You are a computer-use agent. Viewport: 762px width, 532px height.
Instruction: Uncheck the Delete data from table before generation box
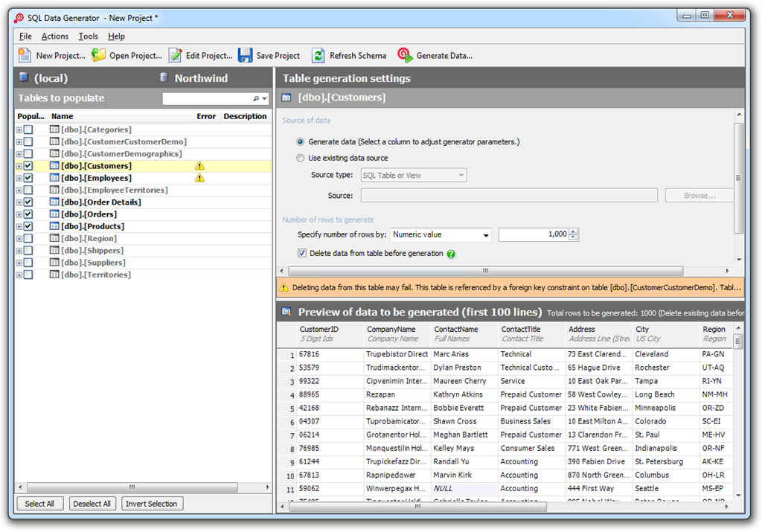[x=302, y=253]
